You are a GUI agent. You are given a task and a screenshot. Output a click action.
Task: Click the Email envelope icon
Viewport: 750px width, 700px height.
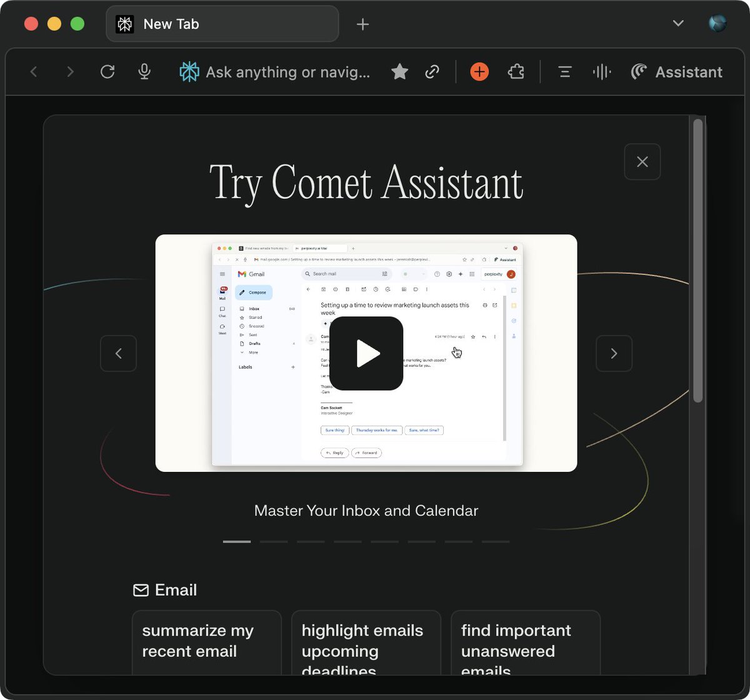pyautogui.click(x=141, y=590)
